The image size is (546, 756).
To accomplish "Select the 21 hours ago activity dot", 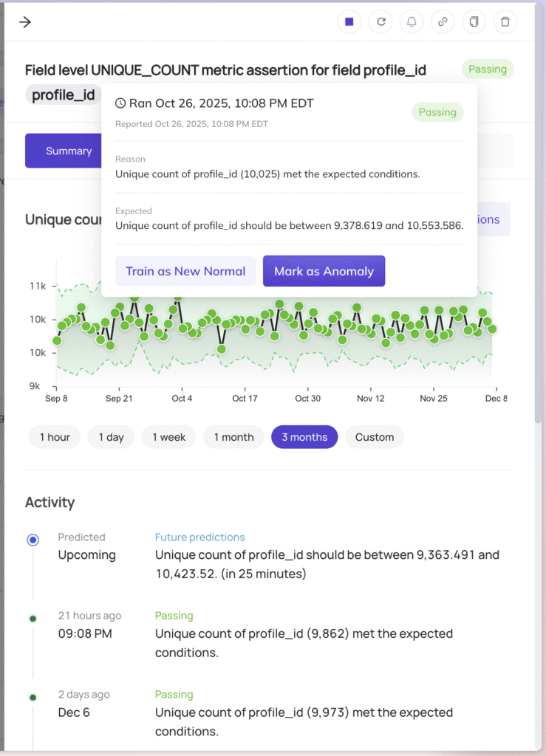I will tap(33, 618).
